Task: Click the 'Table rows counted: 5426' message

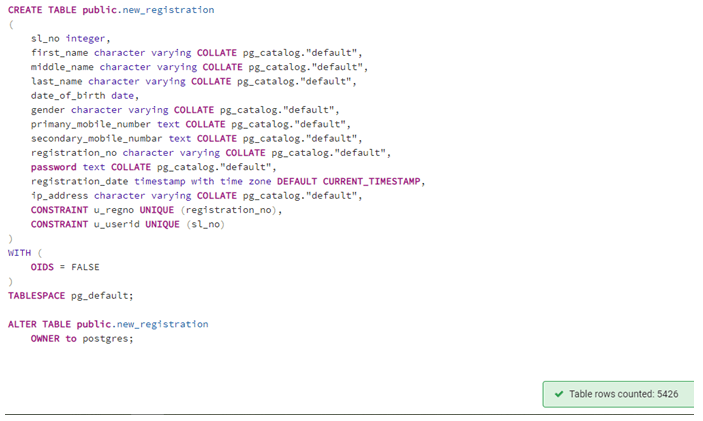Action: point(623,394)
